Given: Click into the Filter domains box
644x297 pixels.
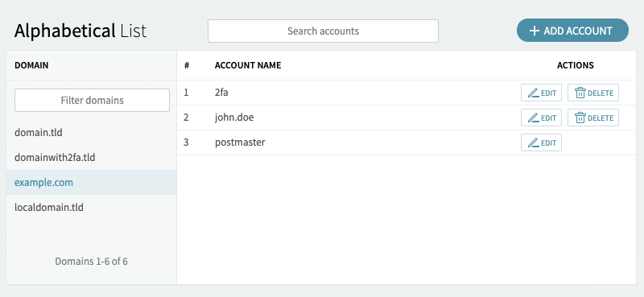Looking at the screenshot, I should click(92, 101).
